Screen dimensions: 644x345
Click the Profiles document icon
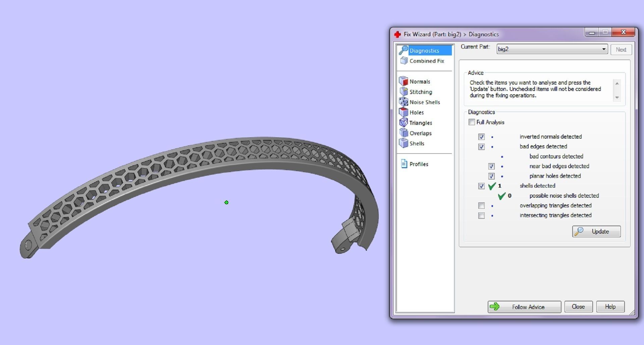click(404, 164)
